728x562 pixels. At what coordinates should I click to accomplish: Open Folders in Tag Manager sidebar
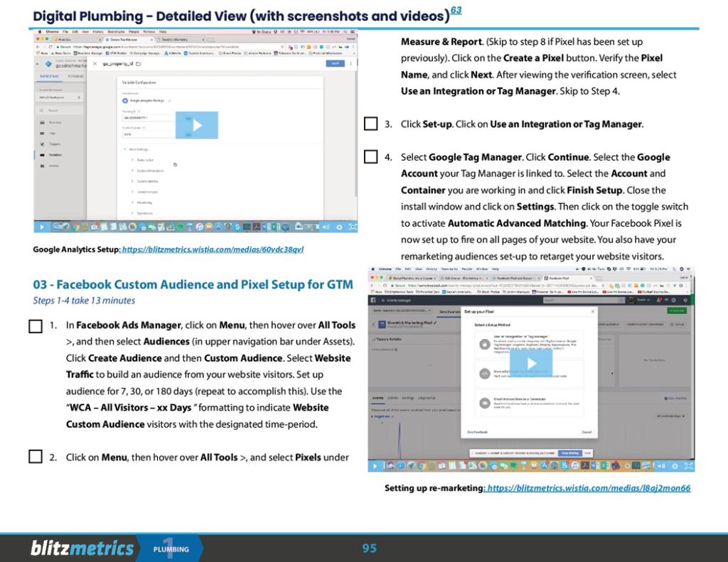[50, 166]
